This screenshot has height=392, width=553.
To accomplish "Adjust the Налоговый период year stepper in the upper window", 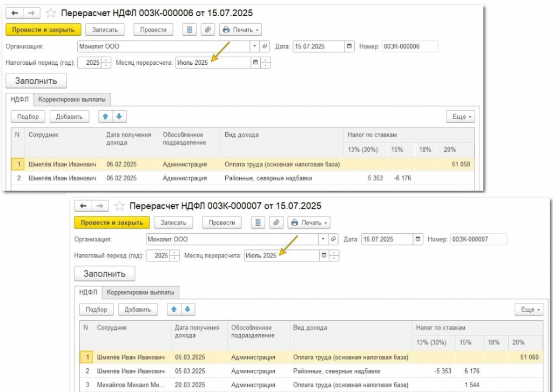I will point(106,63).
